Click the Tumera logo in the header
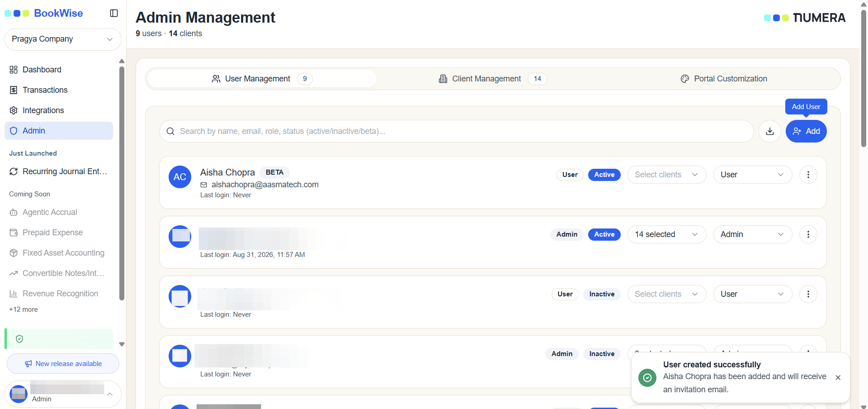Image resolution: width=868 pixels, height=409 pixels. (805, 18)
